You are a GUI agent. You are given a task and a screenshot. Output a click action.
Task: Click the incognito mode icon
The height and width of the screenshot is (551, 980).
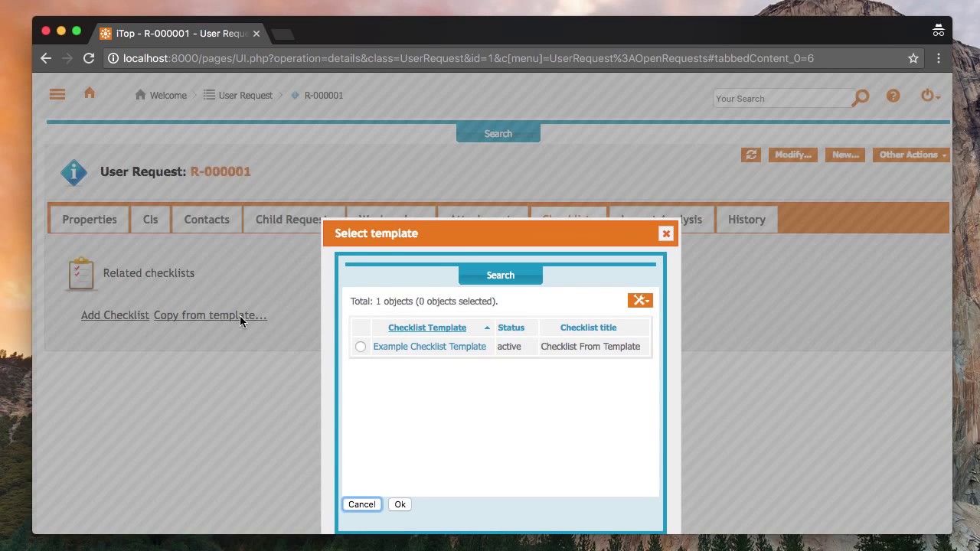click(939, 31)
